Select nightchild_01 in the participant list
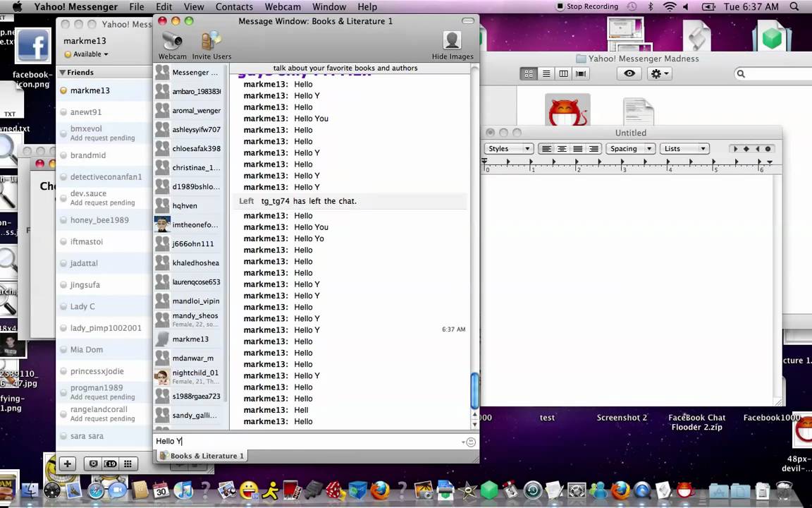The height and width of the screenshot is (508, 812). pos(189,377)
